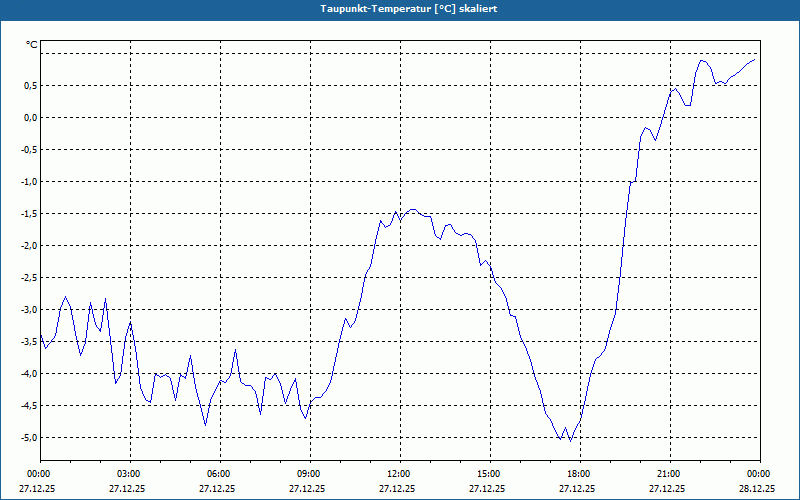Click the "28.12.25" date label
Image resolution: width=800 pixels, height=500 pixels.
click(x=758, y=489)
